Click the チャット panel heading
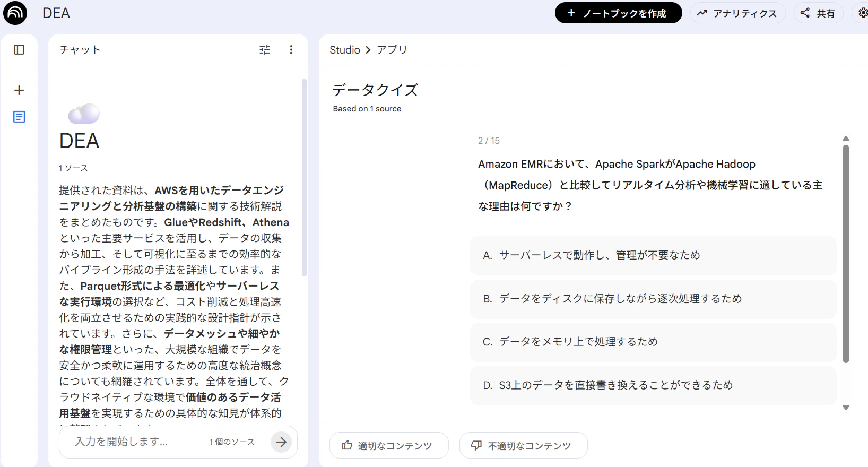 [80, 50]
